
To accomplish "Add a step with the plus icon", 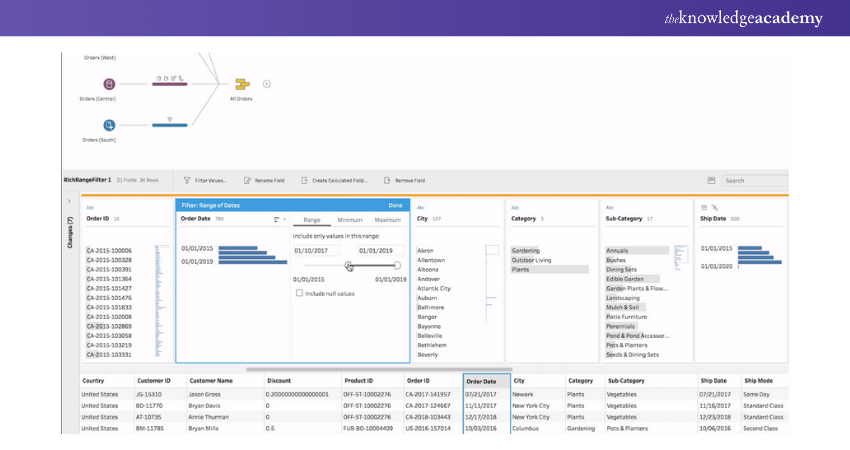I will coord(267,84).
